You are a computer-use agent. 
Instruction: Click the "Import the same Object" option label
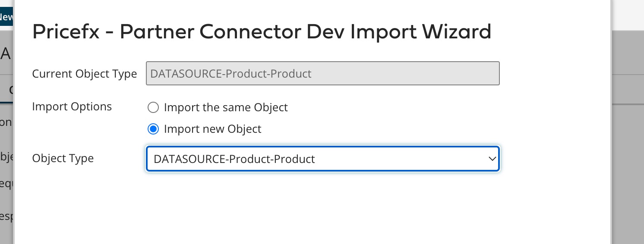226,107
